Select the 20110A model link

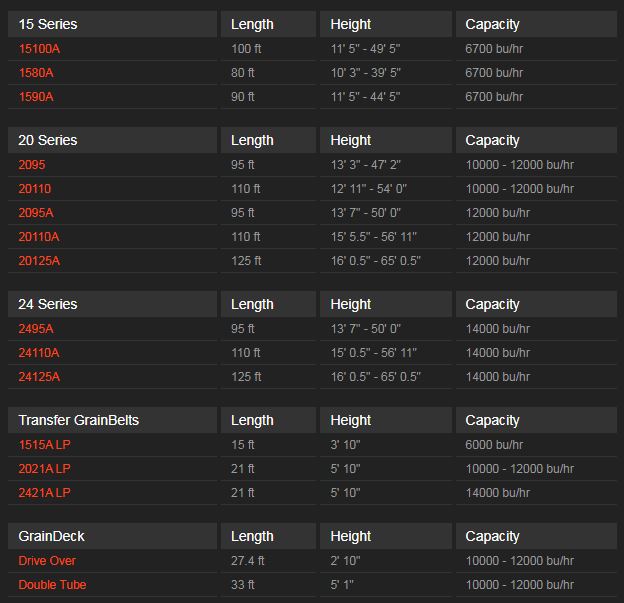coord(39,237)
